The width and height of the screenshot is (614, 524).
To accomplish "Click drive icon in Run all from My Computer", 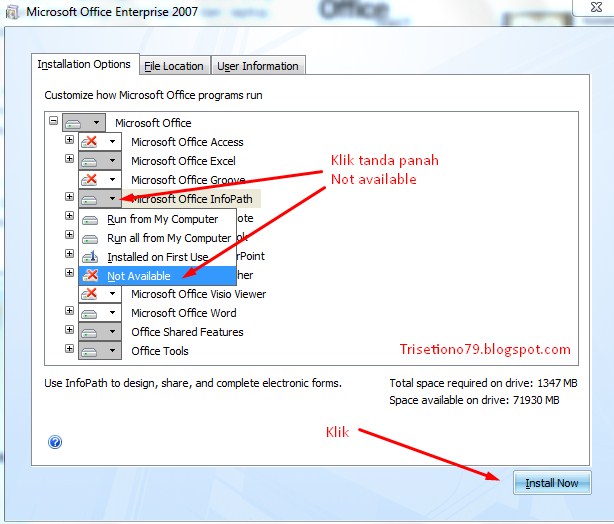I will 90,239.
